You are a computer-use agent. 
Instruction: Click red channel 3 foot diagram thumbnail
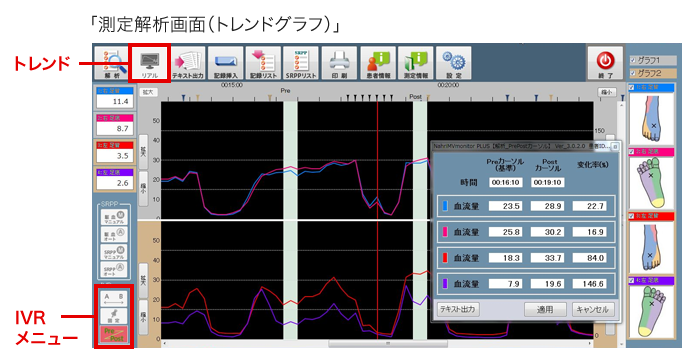[x=651, y=247]
